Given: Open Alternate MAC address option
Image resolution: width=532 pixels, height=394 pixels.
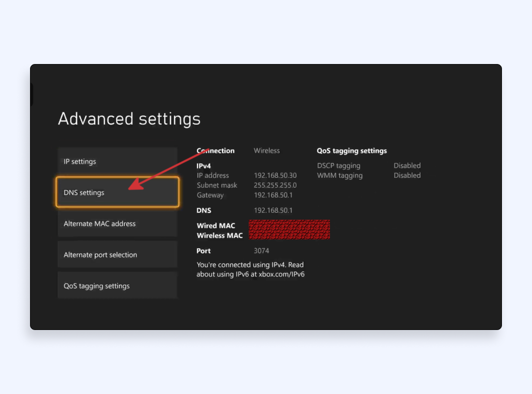Looking at the screenshot, I should pyautogui.click(x=117, y=224).
